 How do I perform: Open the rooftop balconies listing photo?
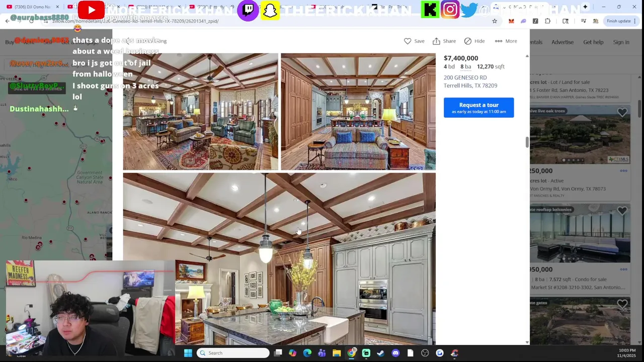pos(580,233)
